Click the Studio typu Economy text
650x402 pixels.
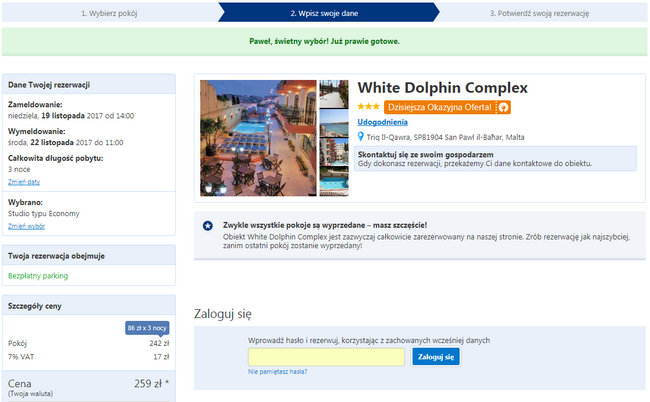point(44,213)
